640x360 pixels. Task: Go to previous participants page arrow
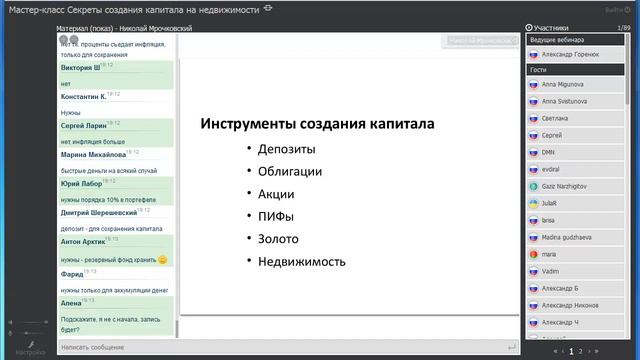(x=563, y=351)
